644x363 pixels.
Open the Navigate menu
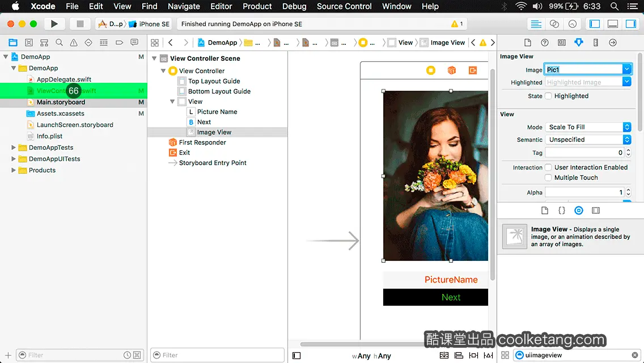(184, 6)
